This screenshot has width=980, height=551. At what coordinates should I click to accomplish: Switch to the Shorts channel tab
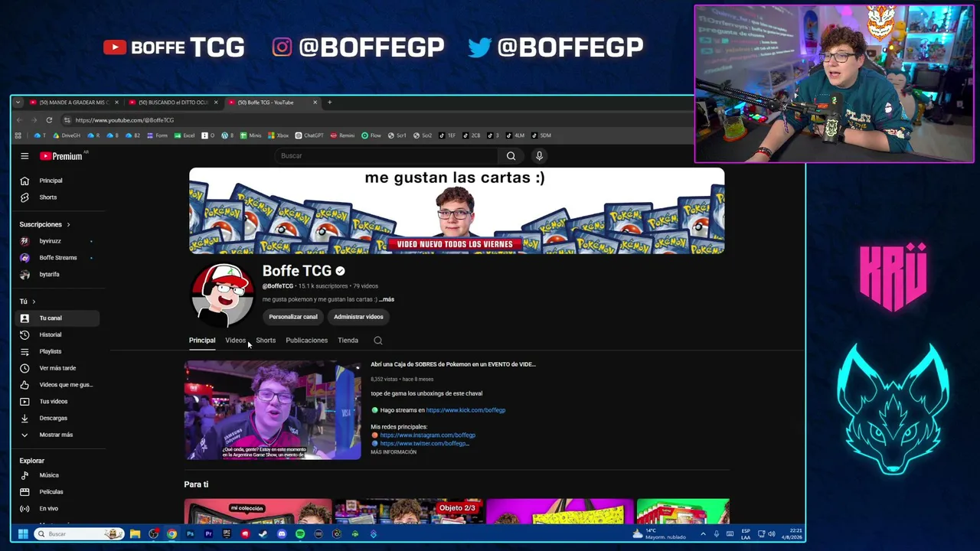coord(266,341)
